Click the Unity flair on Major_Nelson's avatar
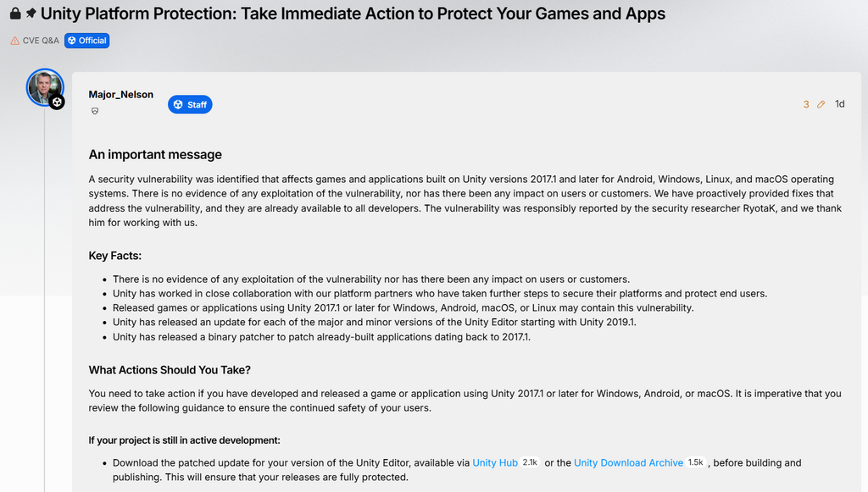This screenshot has height=492, width=868. (x=57, y=102)
